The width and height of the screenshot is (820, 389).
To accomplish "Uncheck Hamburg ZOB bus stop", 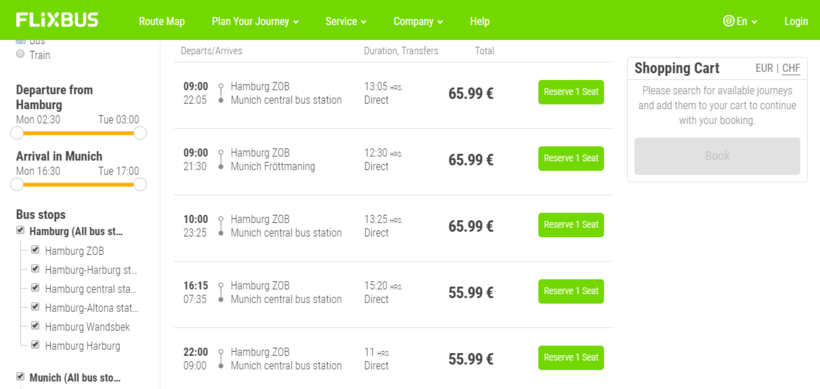I will [35, 250].
